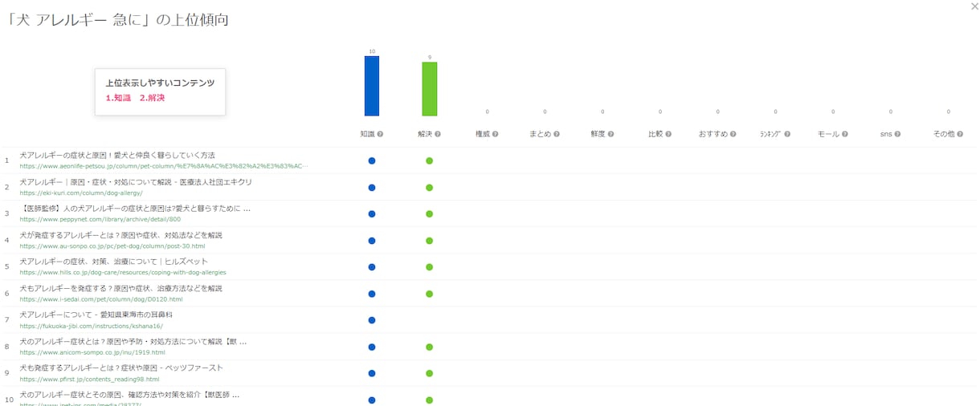Close the dialog with the X button
The image size is (980, 406).
pyautogui.click(x=974, y=6)
